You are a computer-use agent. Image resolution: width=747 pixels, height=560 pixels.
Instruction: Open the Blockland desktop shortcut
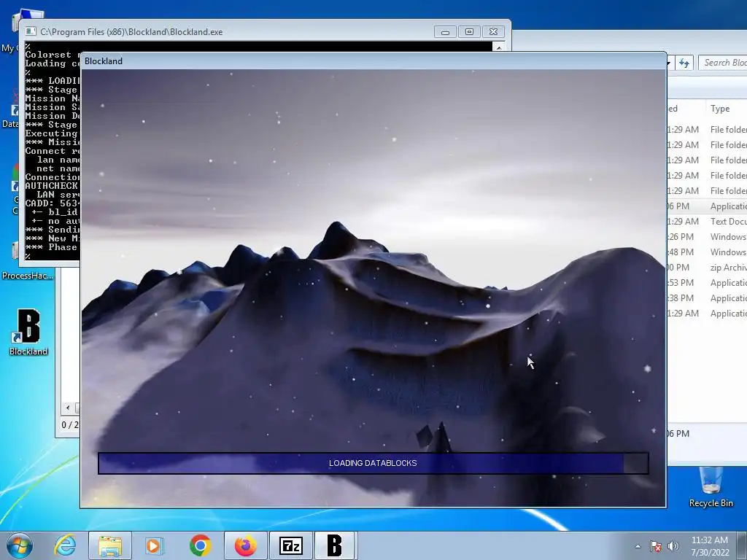tap(28, 332)
